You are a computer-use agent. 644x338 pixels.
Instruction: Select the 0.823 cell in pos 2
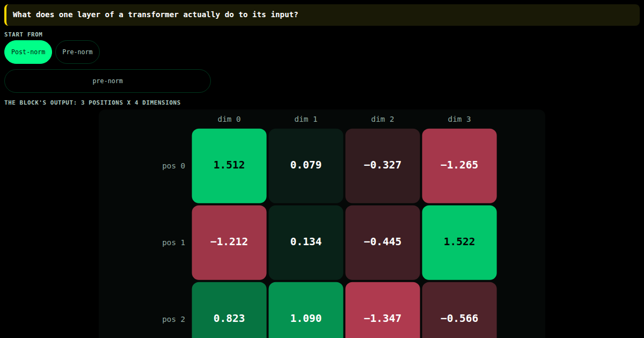pyautogui.click(x=229, y=310)
